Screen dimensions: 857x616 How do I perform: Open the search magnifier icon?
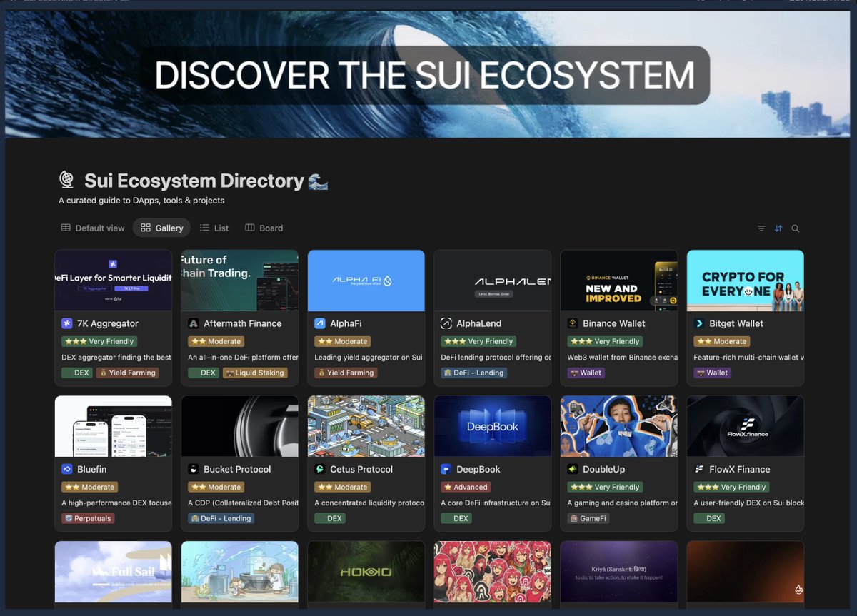[796, 228]
